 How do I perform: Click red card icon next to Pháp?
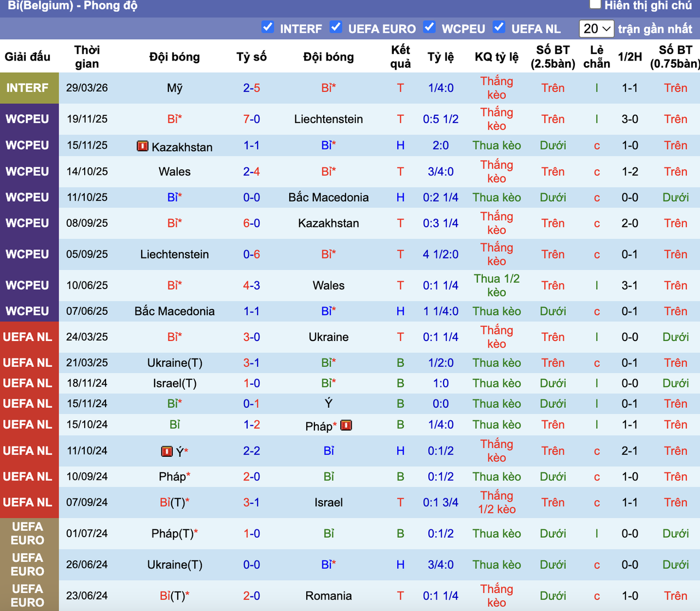tap(346, 425)
